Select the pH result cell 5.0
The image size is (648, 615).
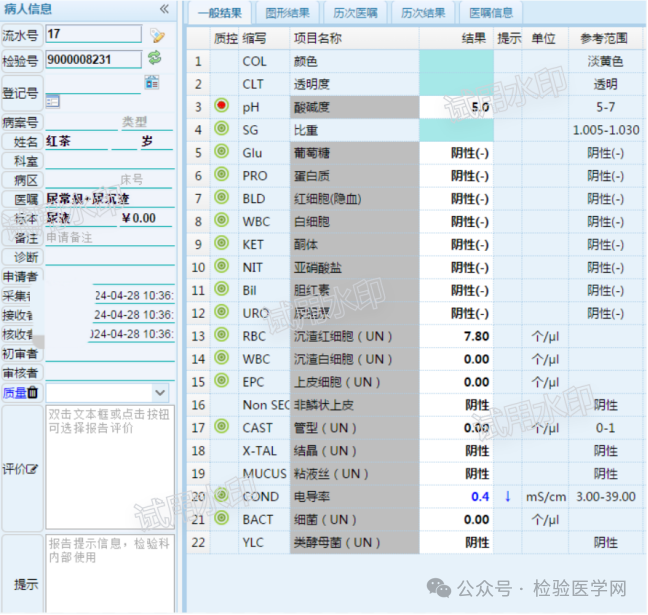(x=457, y=107)
